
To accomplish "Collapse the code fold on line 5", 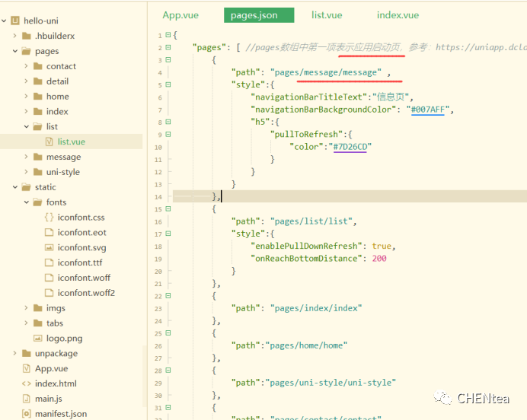I will pos(168,85).
